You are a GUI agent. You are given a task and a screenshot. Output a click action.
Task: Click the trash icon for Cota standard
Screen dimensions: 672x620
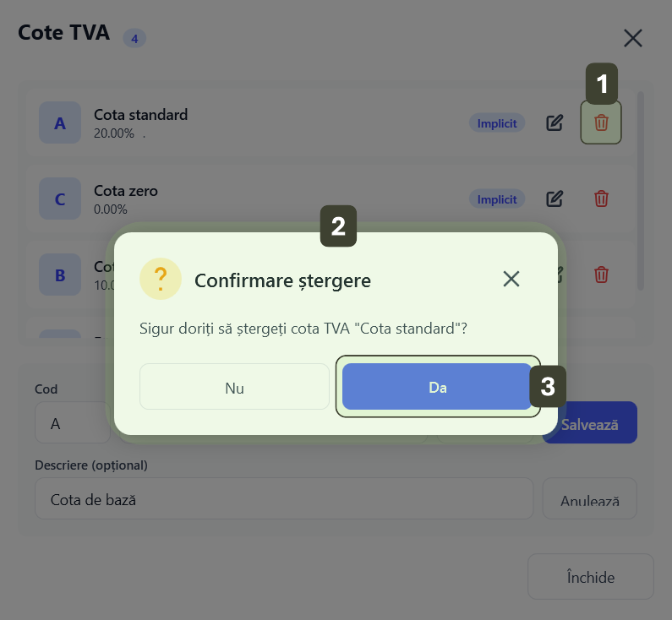pos(601,122)
